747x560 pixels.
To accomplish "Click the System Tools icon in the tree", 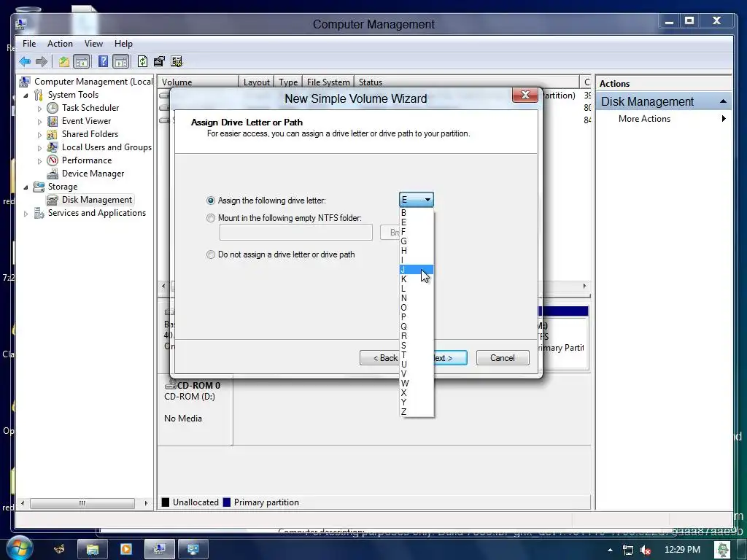I will (39, 95).
